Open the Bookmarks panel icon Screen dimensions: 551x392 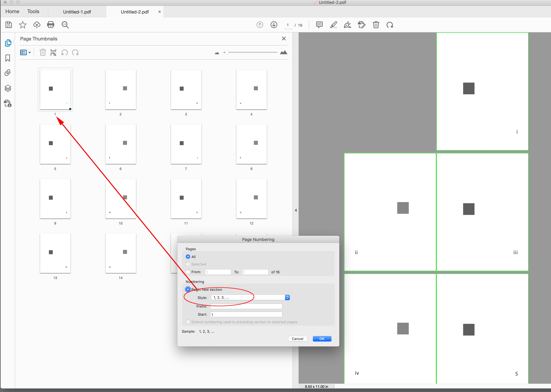[x=8, y=58]
